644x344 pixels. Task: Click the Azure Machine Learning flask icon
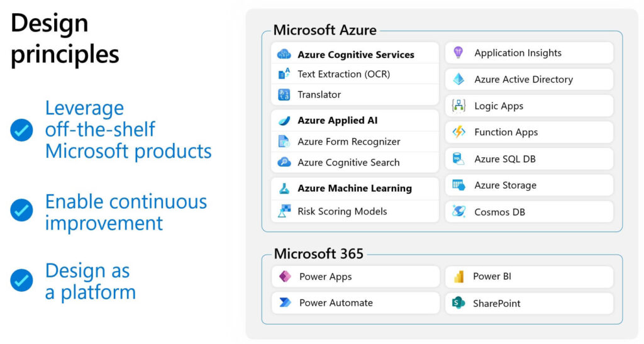[284, 189]
